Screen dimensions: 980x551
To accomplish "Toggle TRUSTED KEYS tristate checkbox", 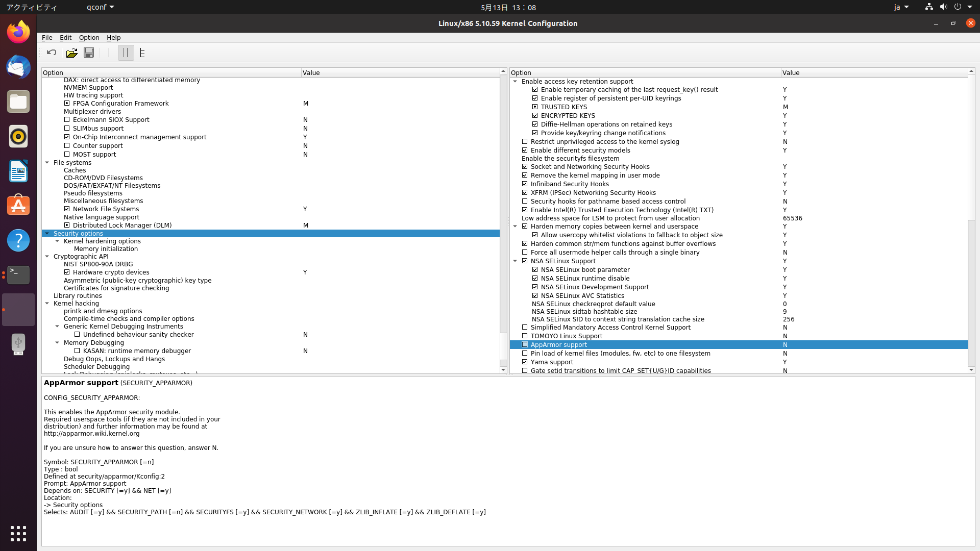I will tap(535, 107).
